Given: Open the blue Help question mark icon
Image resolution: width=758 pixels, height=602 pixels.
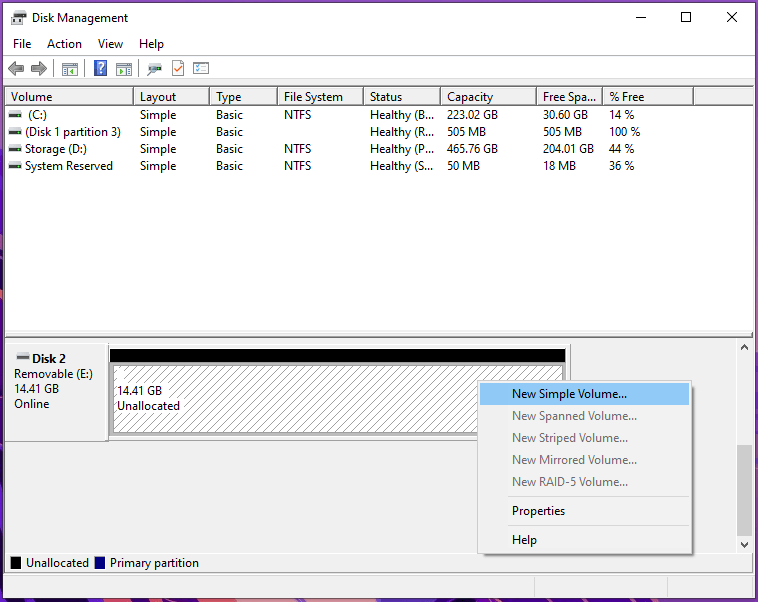Looking at the screenshot, I should tap(101, 68).
